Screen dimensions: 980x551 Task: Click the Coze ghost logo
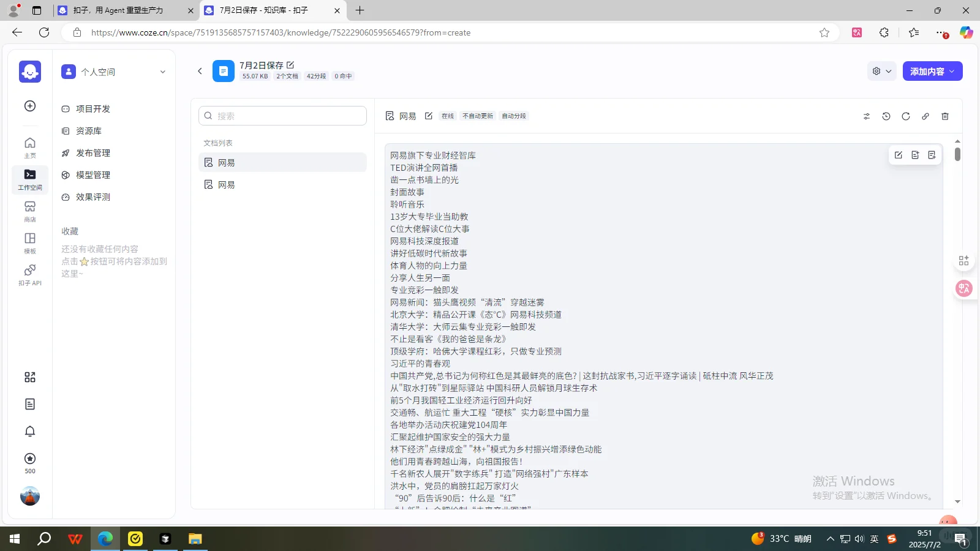pos(30,72)
